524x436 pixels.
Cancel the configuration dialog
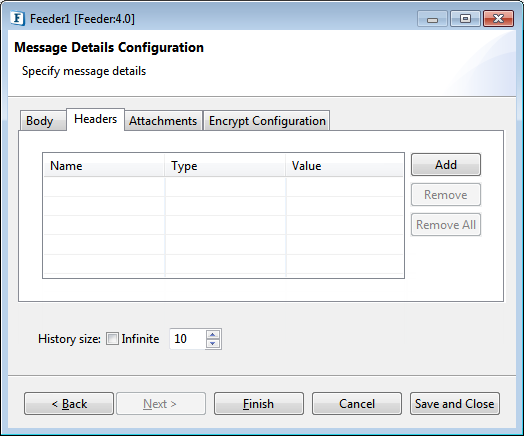coord(357,404)
